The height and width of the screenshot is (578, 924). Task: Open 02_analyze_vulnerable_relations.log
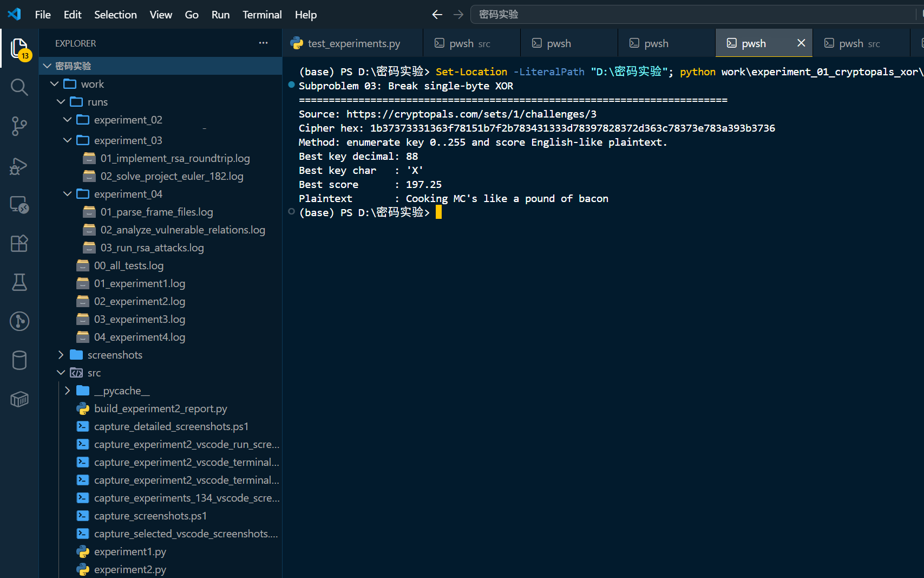click(182, 230)
